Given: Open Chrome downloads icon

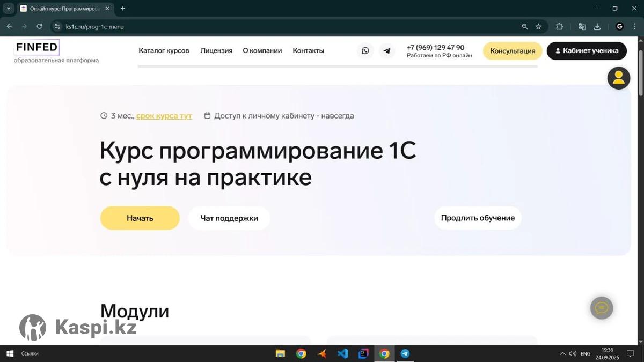Looking at the screenshot, I should point(597,26).
